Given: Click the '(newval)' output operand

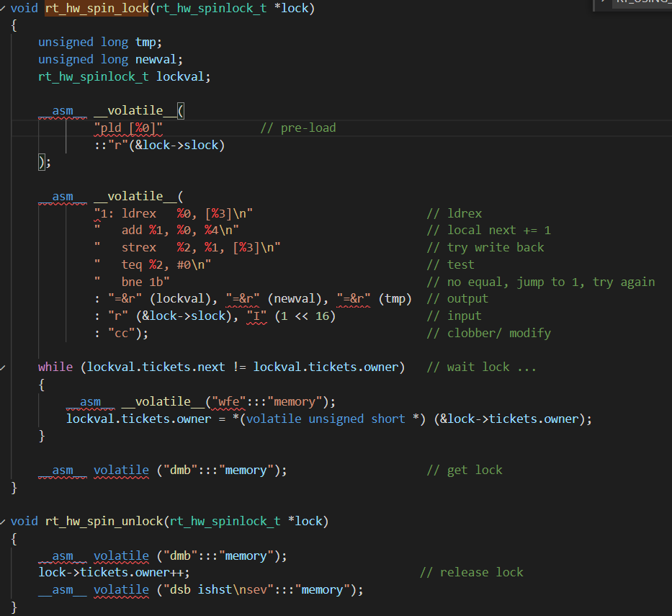Looking at the screenshot, I should click(295, 299).
